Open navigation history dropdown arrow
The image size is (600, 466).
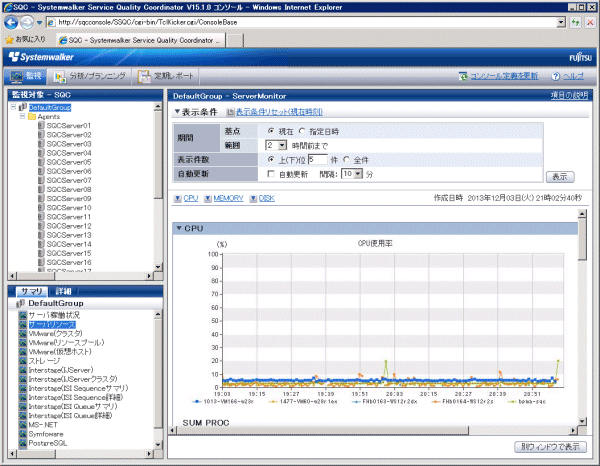click(x=39, y=23)
